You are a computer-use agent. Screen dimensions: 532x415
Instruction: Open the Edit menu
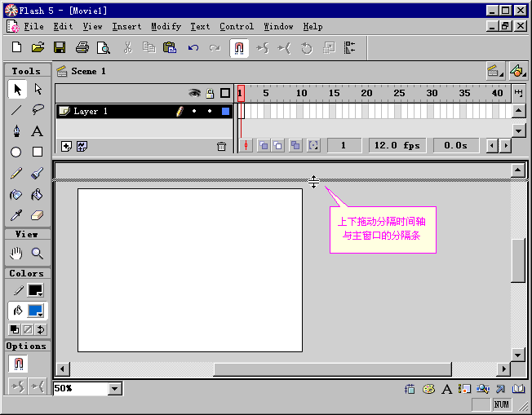63,26
